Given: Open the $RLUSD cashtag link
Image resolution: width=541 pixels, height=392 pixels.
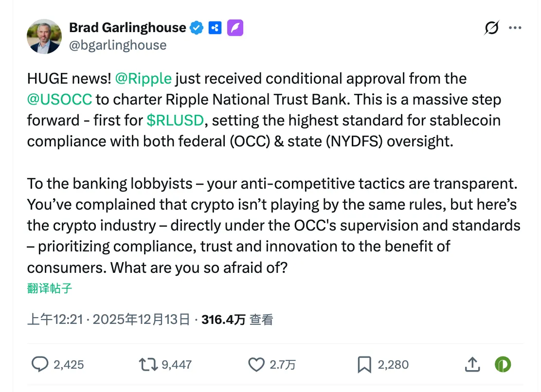Looking at the screenshot, I should (x=176, y=120).
